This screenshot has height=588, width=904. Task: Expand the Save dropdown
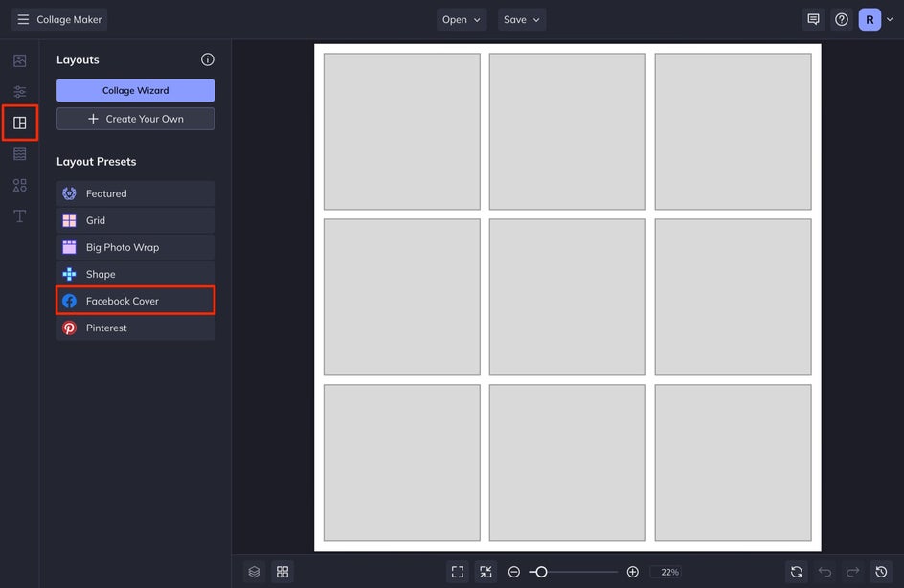(x=522, y=19)
